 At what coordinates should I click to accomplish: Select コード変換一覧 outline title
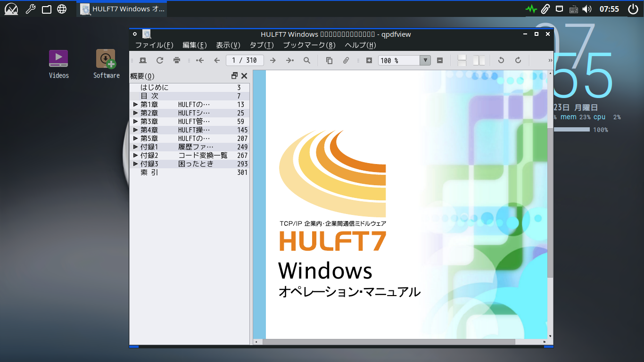coord(203,156)
